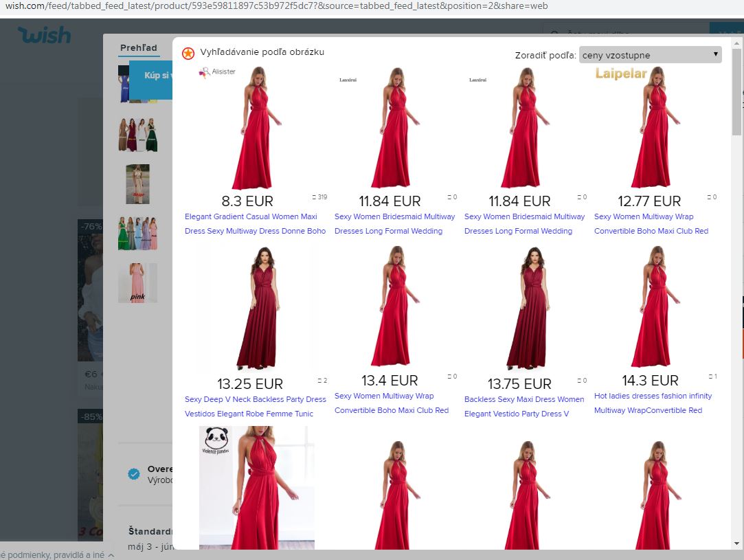Click the orange image search star icon
744x560 pixels.
[x=188, y=54]
